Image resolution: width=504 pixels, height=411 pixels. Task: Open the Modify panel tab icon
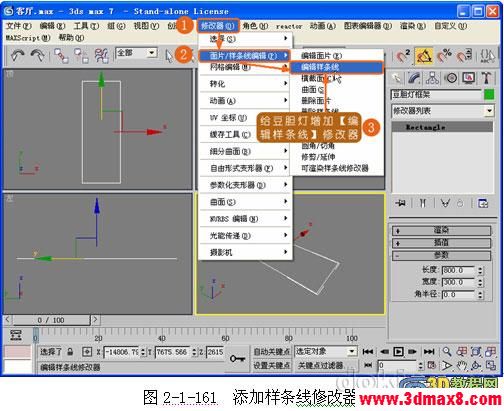coord(414,78)
